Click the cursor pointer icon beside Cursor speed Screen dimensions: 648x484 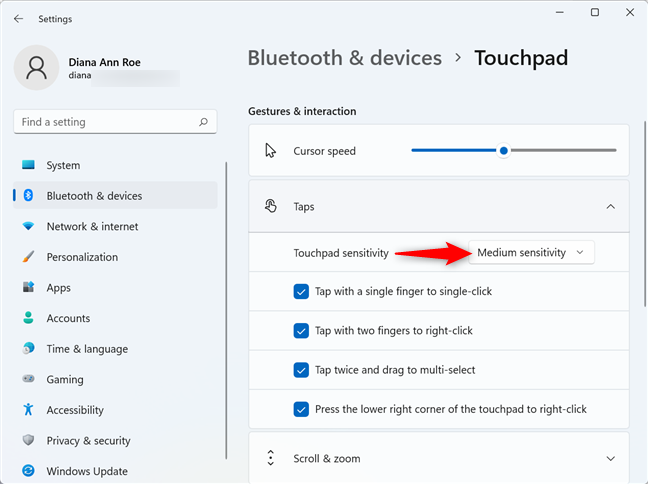(x=270, y=150)
